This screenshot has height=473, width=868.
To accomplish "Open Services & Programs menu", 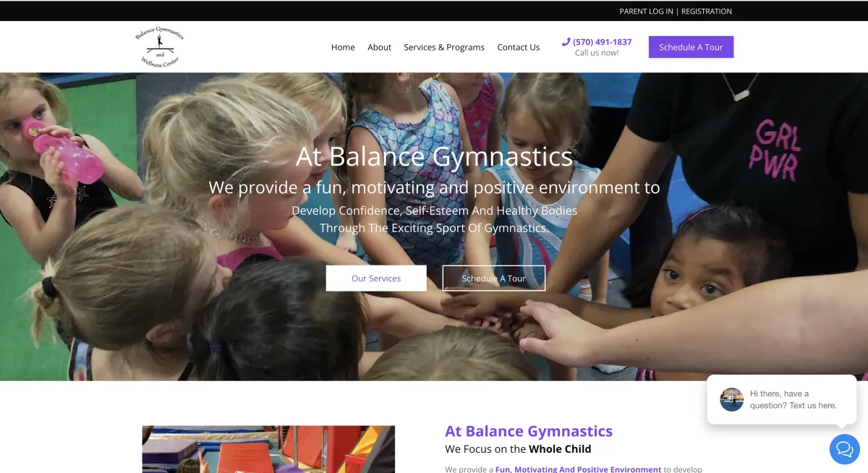I will click(x=444, y=47).
